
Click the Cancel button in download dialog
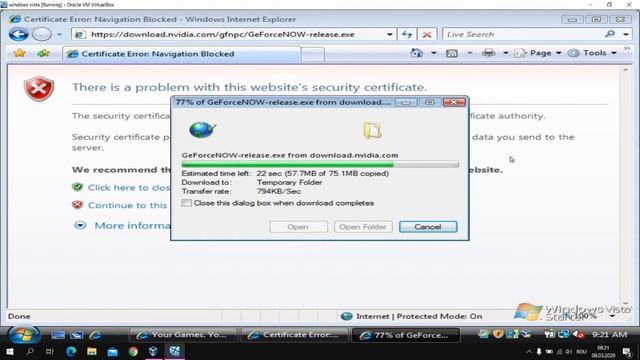click(428, 227)
